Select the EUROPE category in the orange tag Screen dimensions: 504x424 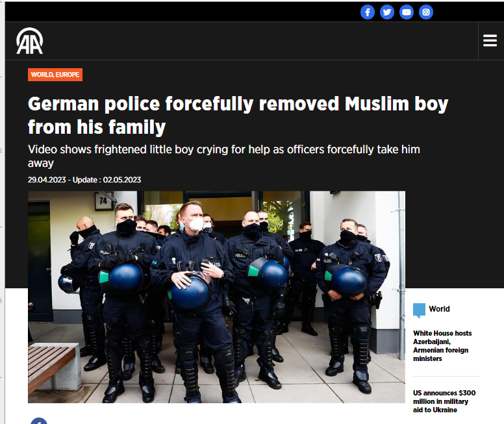coord(68,75)
